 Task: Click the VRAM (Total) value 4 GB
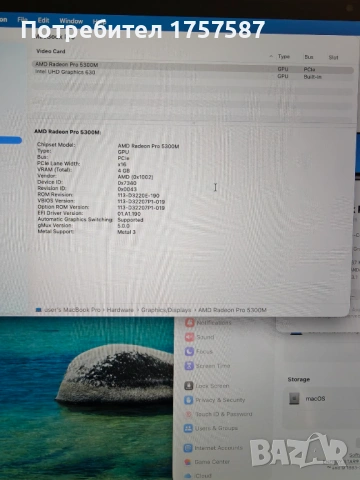[124, 171]
